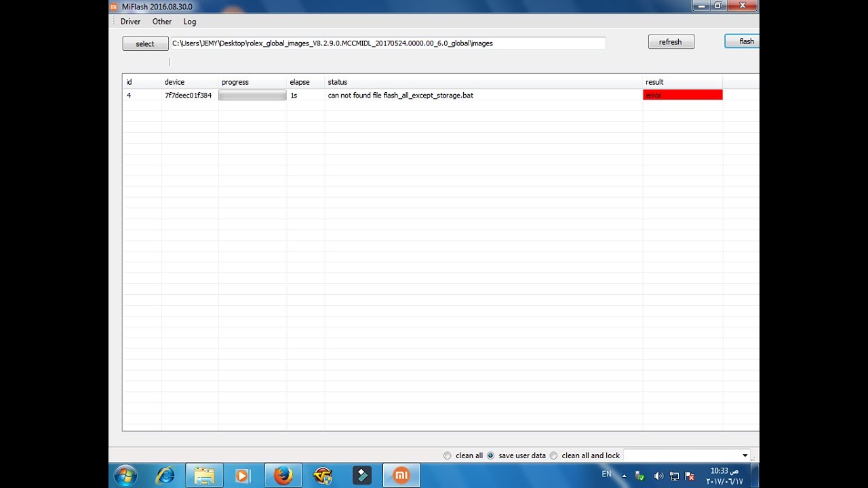
Task: Click the 'result' column header
Action: pyautogui.click(x=683, y=82)
